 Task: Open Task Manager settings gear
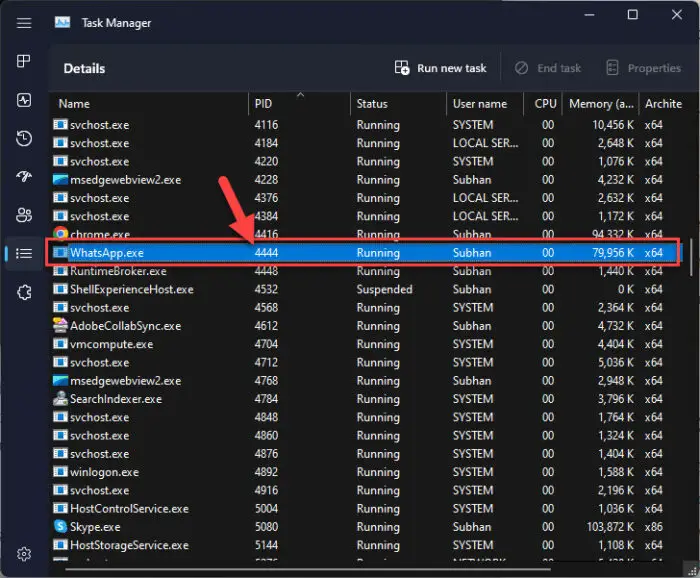point(24,554)
